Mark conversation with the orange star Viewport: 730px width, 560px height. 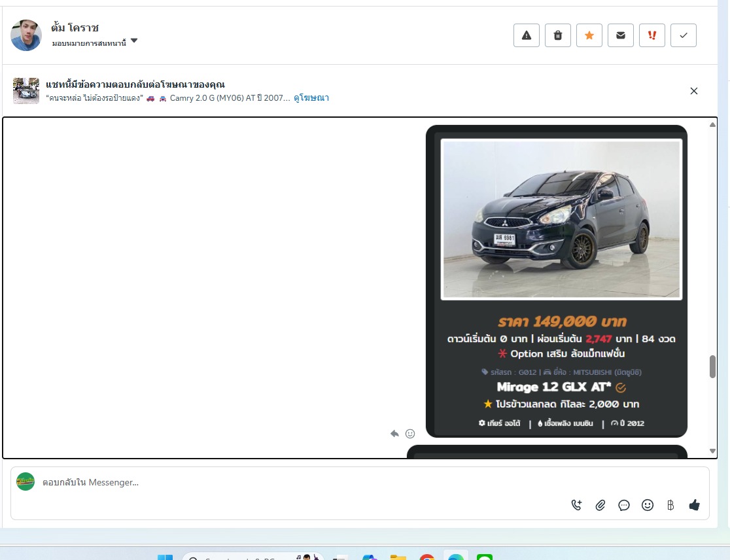coord(589,35)
